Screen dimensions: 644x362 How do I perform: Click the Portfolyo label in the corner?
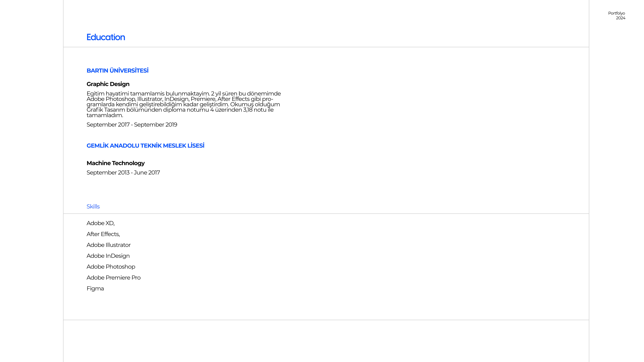[616, 13]
